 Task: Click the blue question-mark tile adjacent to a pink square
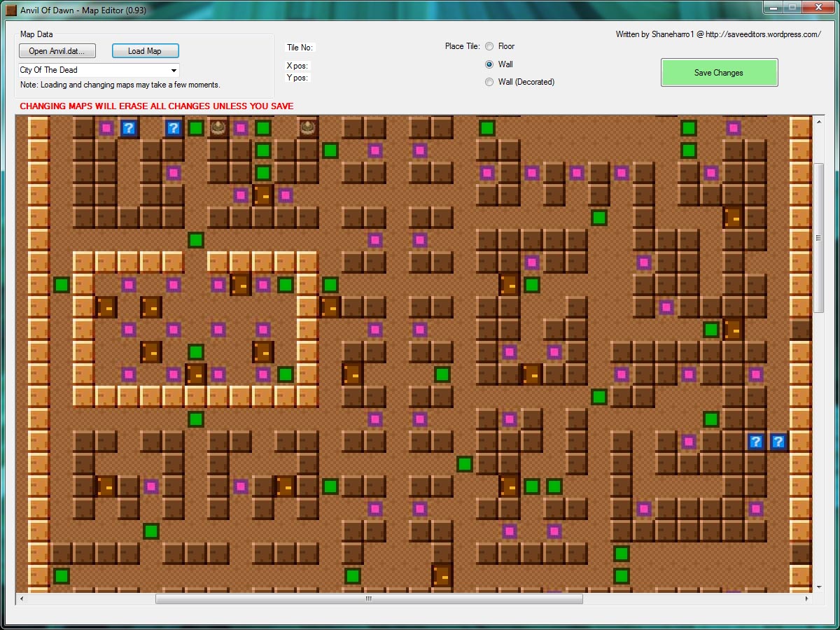[129, 128]
